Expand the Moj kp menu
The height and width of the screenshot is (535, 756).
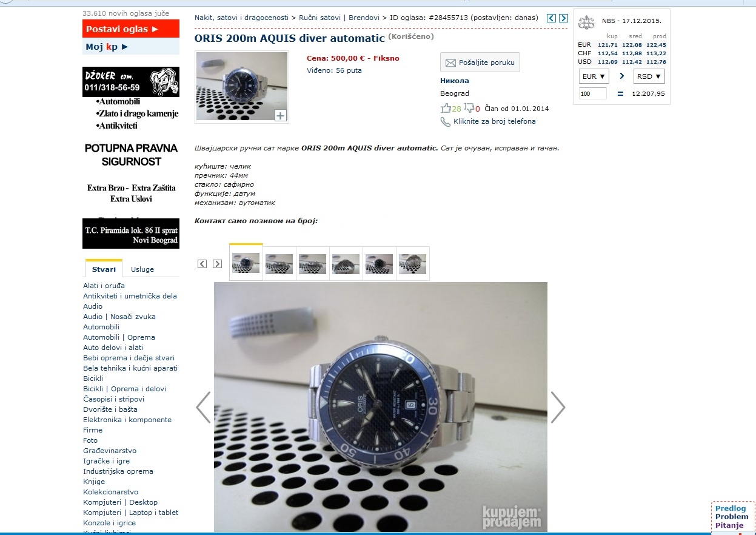[107, 47]
